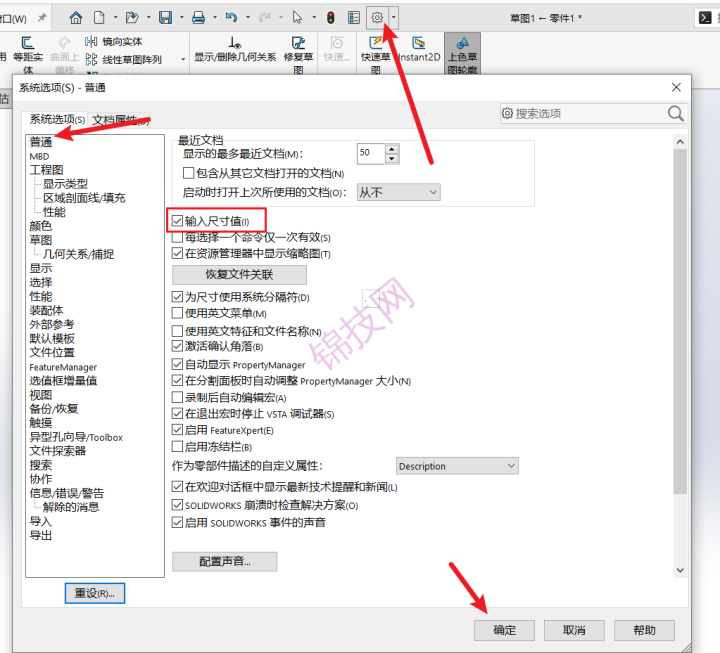This screenshot has width=720, height=653.
Task: Click the 确定 button
Action: (504, 630)
